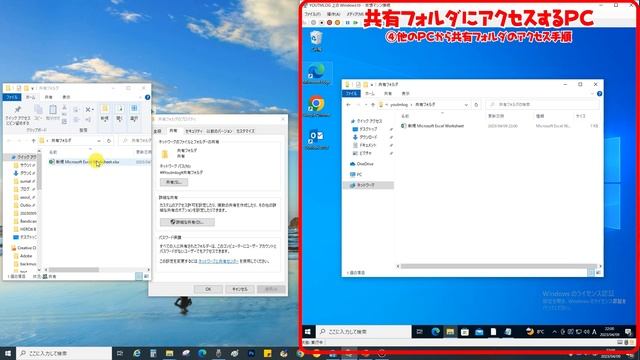Open Photoshop on host taskbar
This screenshot has width=640, height=360.
point(251,353)
